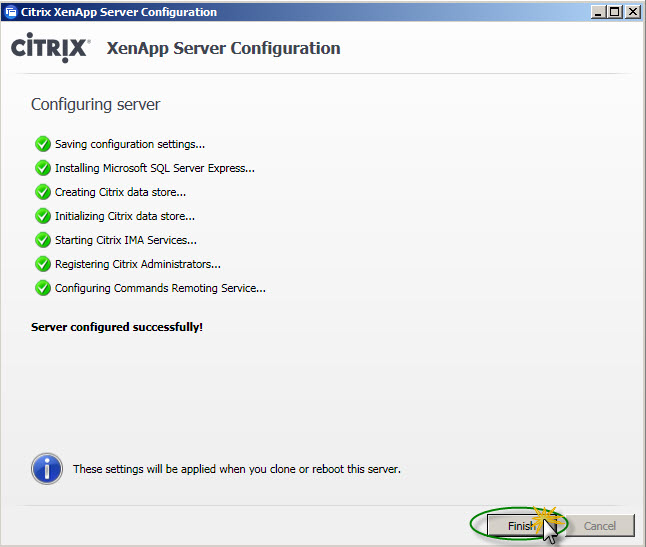
Task: Click the 'Saving configuration settings...' text
Action: click(x=130, y=145)
